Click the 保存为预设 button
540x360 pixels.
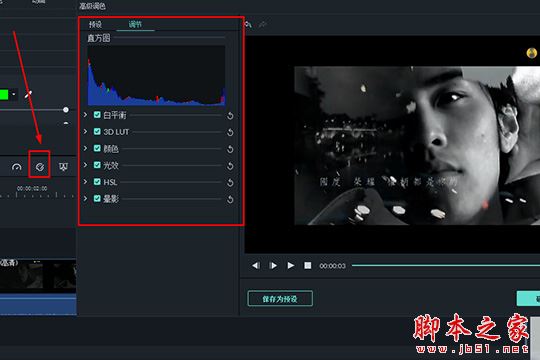click(x=280, y=299)
